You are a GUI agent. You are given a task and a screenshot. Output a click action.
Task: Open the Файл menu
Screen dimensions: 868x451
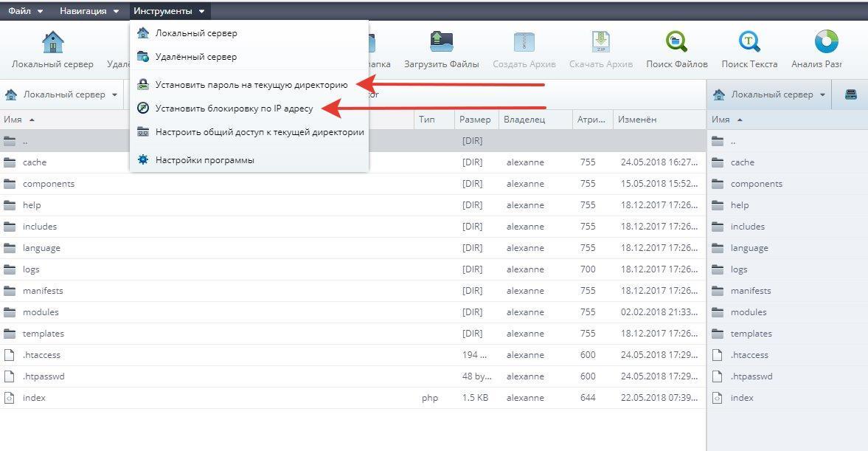pyautogui.click(x=25, y=11)
